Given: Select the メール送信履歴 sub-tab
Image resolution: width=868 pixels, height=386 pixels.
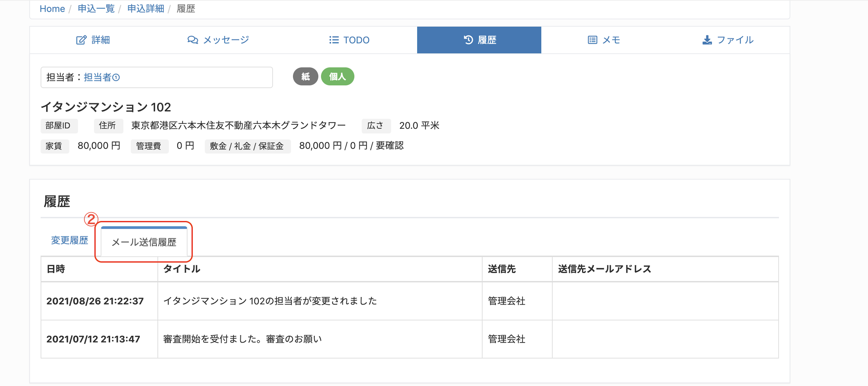Looking at the screenshot, I should point(144,242).
